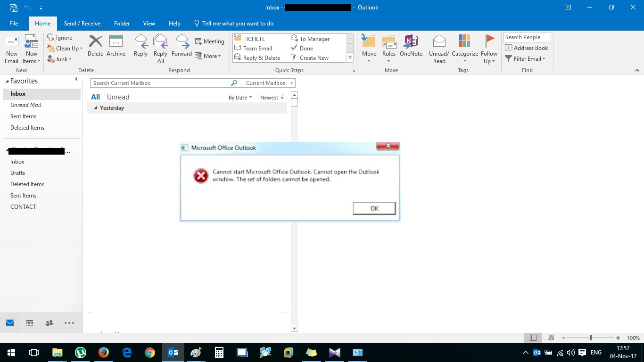This screenshot has width=644, height=362.
Task: Open Quick Steps dialog launcher
Action: 353,70
